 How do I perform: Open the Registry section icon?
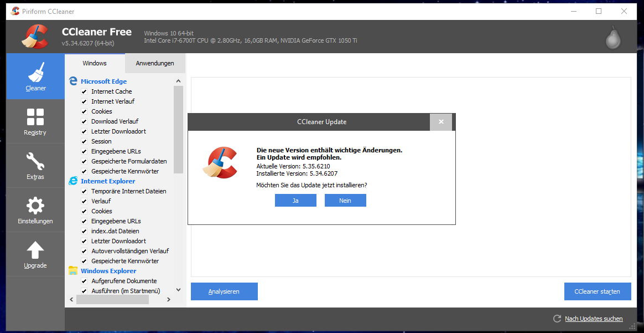[35, 117]
